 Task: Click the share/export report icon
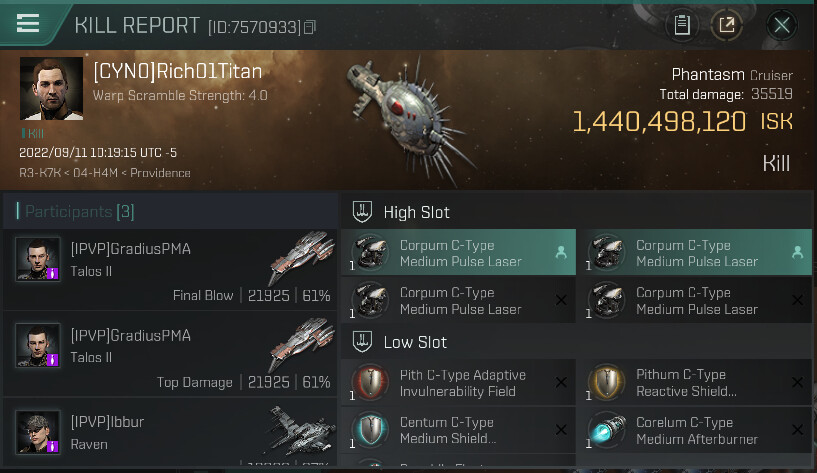pyautogui.click(x=727, y=25)
